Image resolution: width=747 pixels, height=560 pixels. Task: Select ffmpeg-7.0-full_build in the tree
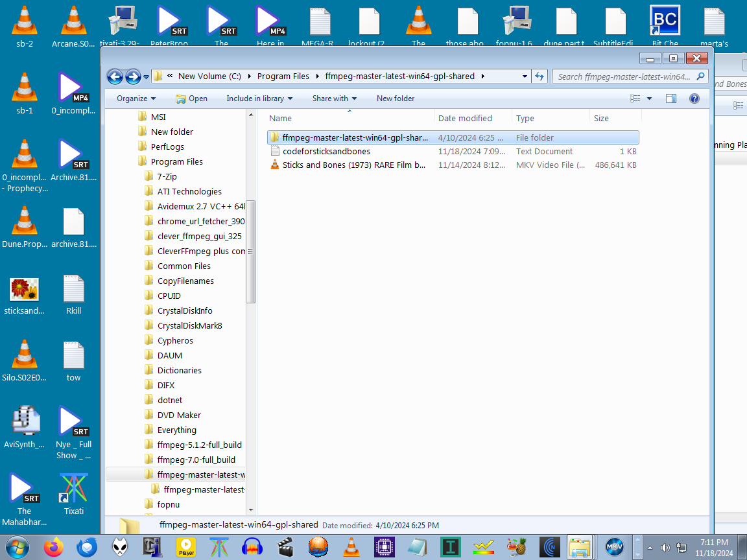click(196, 460)
